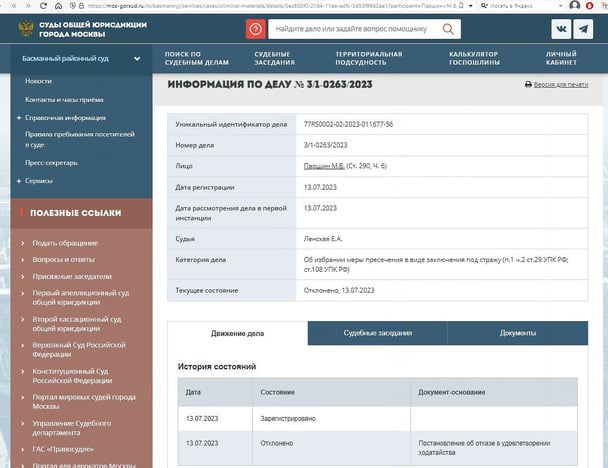Click the red help question mark icon
This screenshot has width=608, height=468.
[x=257, y=30]
